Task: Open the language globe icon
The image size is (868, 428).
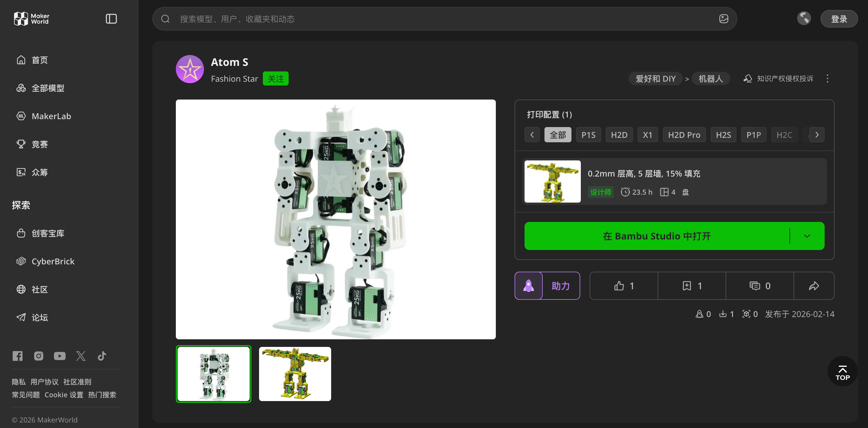Action: [x=804, y=18]
